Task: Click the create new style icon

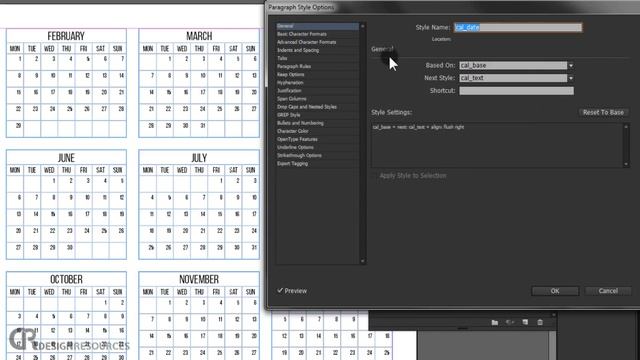Action: 525,322
